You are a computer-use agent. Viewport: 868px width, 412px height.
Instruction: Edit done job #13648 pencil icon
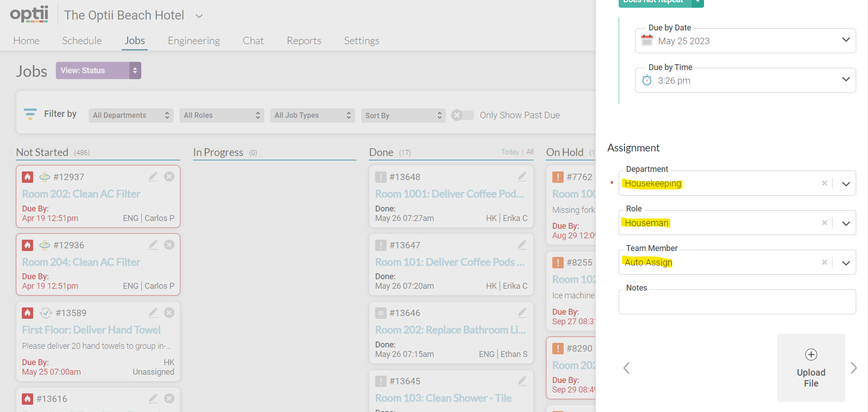522,176
